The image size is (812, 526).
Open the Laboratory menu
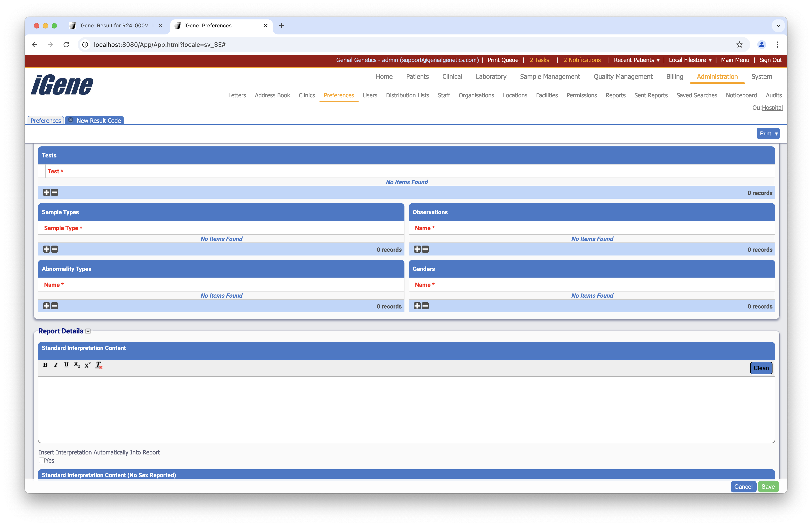(x=491, y=76)
